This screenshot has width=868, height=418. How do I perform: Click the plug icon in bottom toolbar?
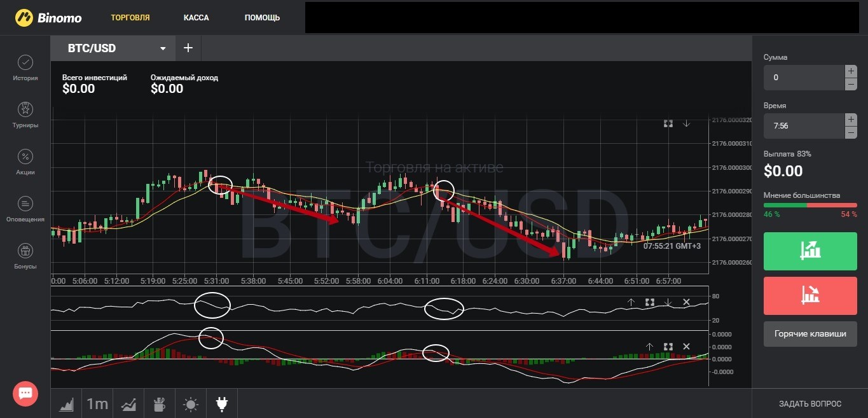pos(222,403)
